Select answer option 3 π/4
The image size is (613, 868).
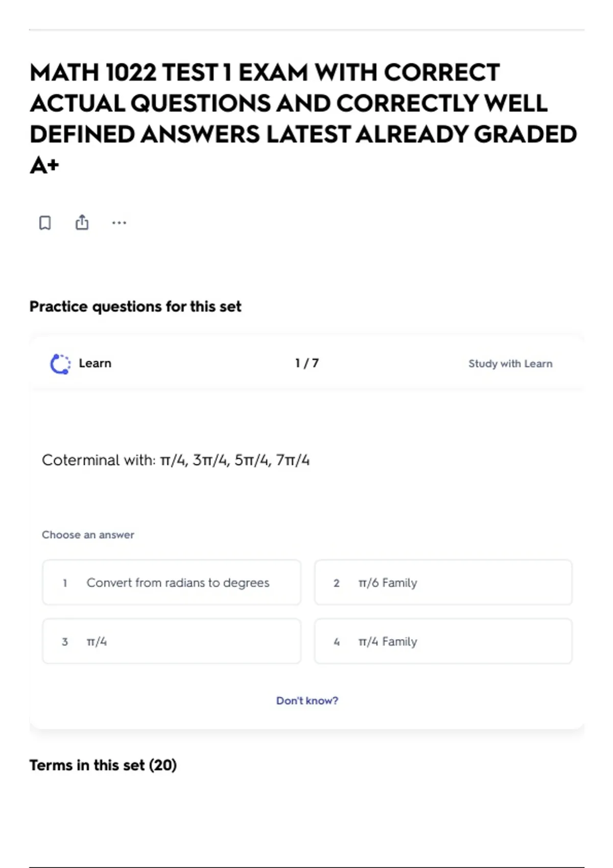click(x=172, y=641)
